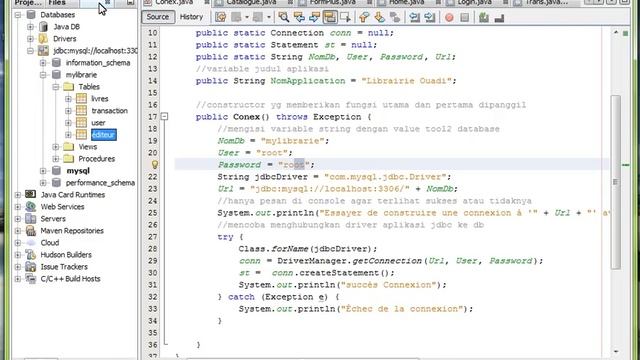Switch to History view

pos(191,17)
